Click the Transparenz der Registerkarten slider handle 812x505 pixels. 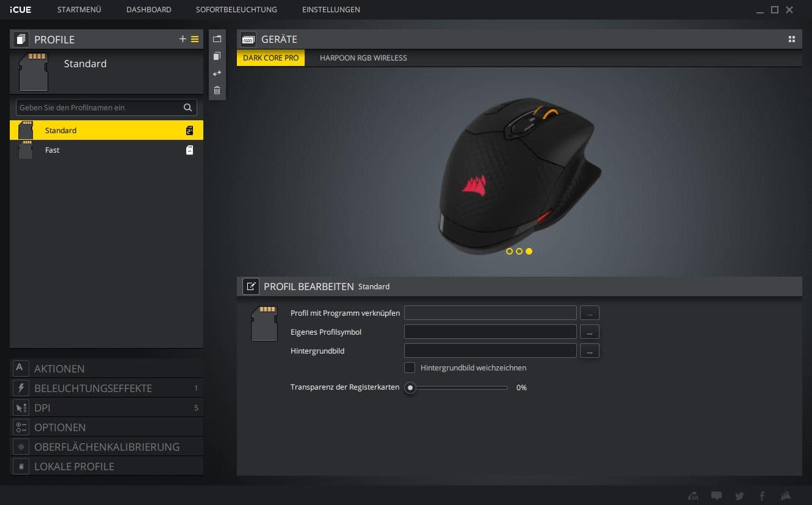coord(410,388)
